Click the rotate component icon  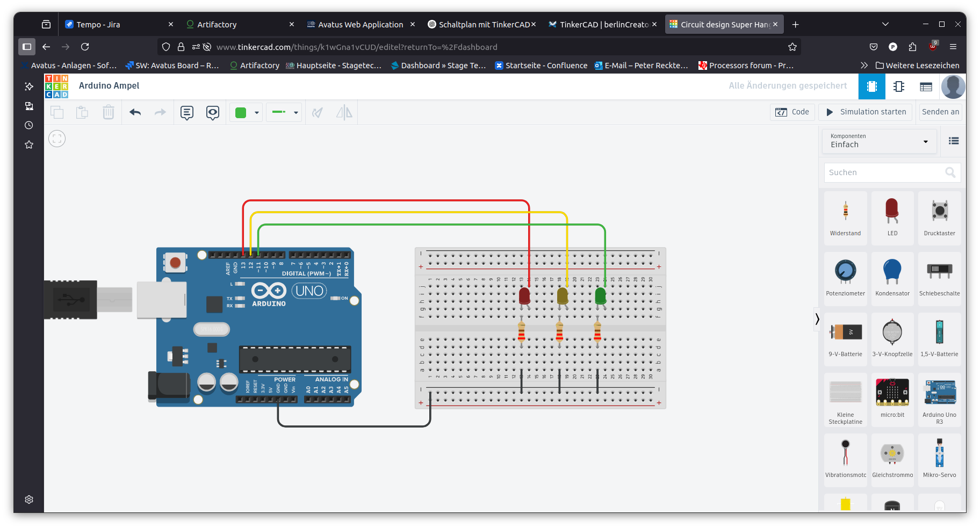(318, 112)
